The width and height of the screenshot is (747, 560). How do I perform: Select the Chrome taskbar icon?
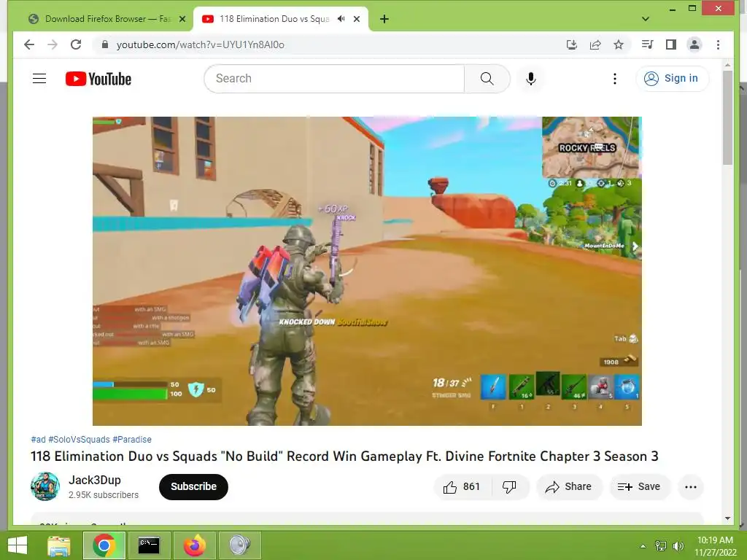point(104,545)
